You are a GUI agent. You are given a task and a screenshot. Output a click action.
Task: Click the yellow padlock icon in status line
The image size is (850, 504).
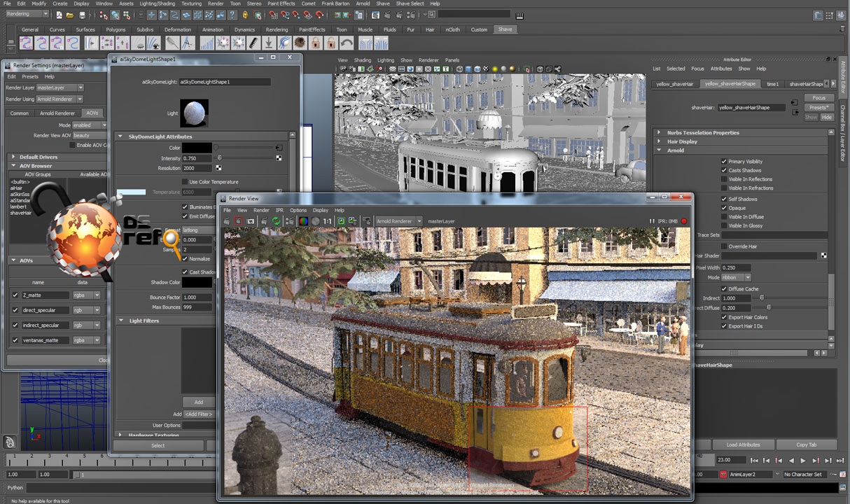pos(245,15)
